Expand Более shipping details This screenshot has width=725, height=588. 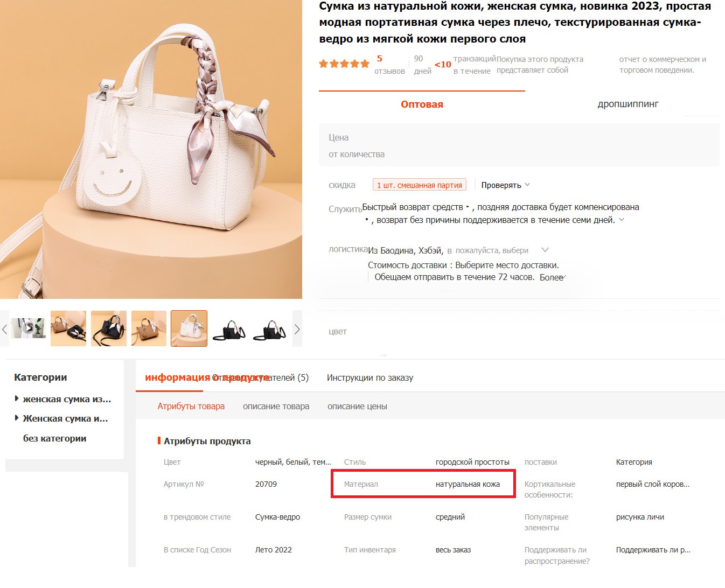(553, 277)
